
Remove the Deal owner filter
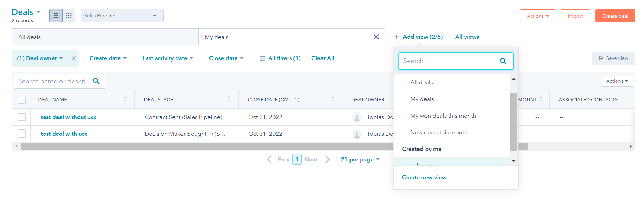(74, 58)
